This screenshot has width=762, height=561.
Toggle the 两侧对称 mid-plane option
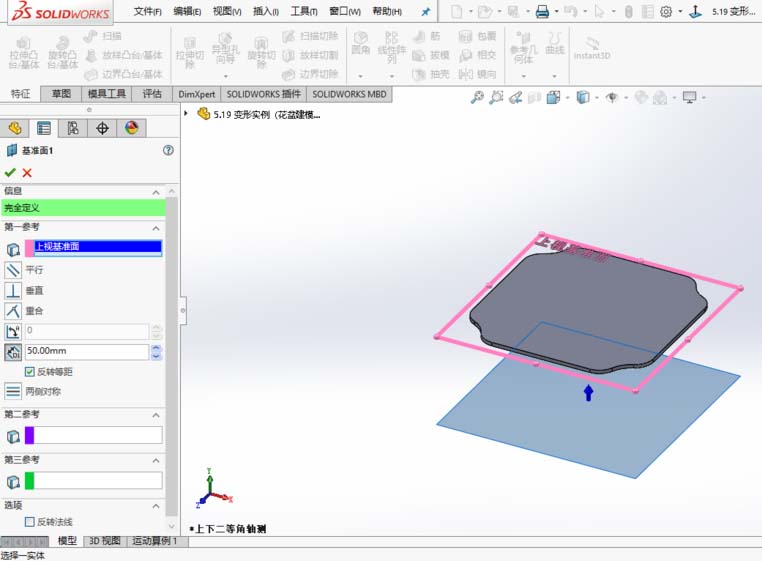click(x=13, y=391)
